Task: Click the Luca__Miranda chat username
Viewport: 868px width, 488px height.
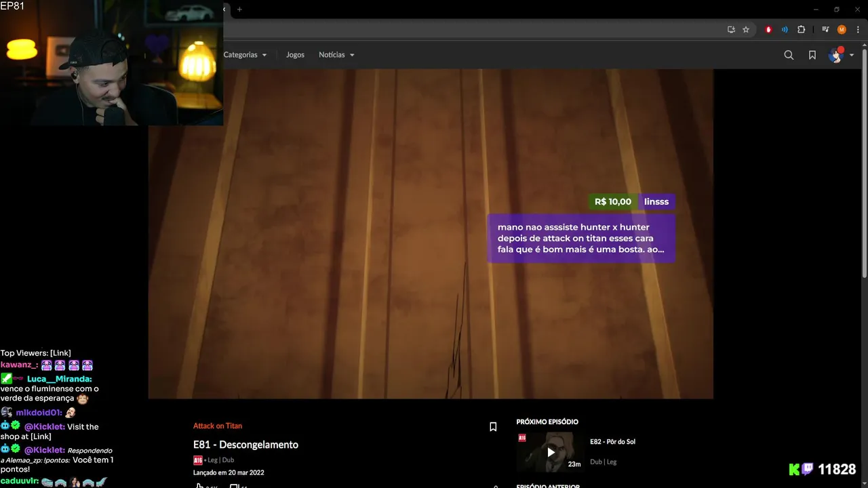Action: (59, 379)
